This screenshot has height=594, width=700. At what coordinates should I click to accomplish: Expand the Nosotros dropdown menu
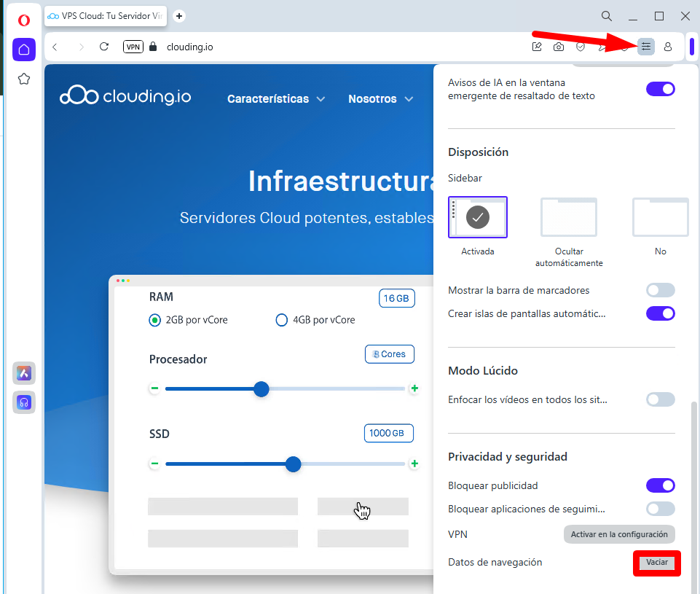(x=380, y=99)
